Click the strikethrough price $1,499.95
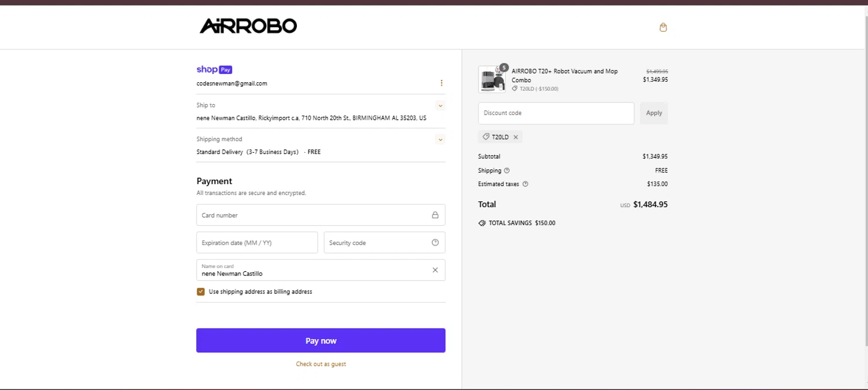The height and width of the screenshot is (390, 868). click(x=657, y=71)
